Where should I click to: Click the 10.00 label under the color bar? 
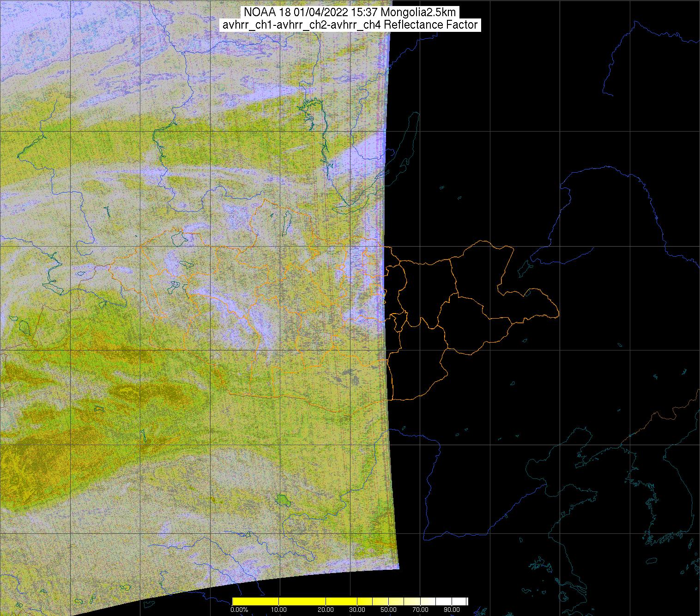(279, 610)
